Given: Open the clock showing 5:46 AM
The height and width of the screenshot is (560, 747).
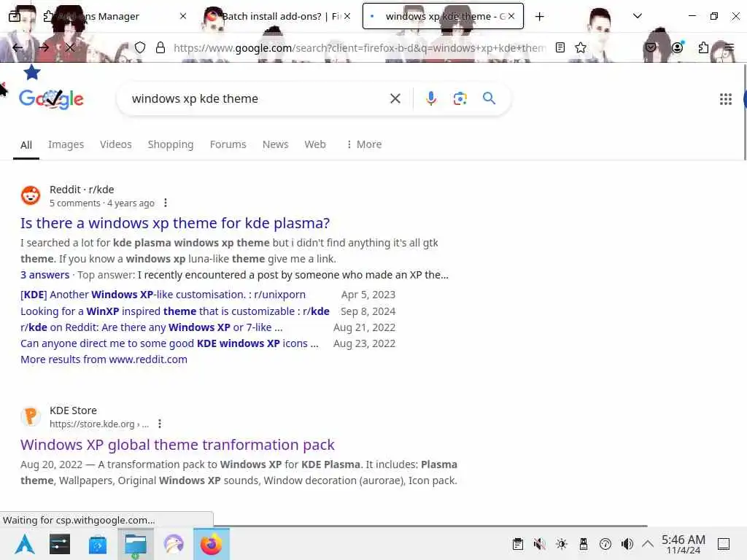Looking at the screenshot, I should pyautogui.click(x=683, y=544).
